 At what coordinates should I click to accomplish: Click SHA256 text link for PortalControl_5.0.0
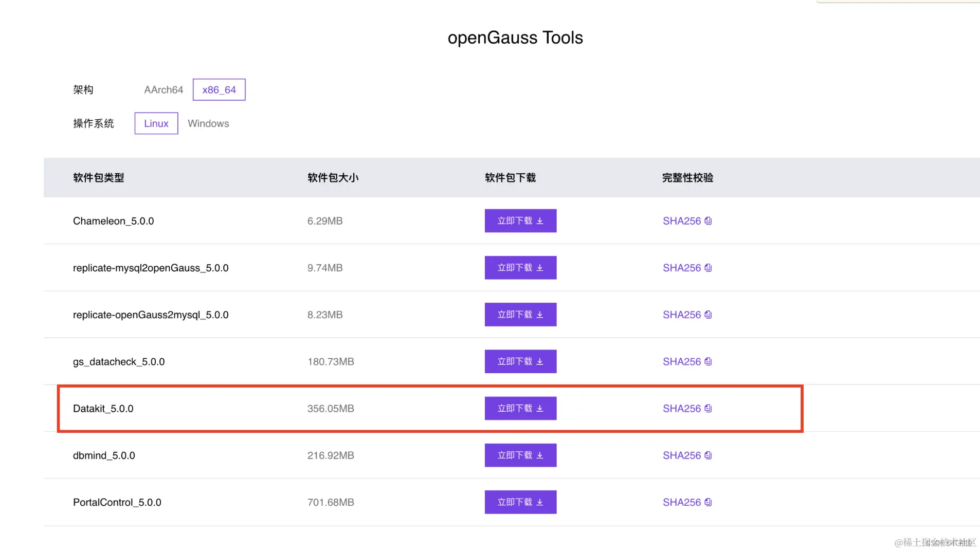tap(682, 502)
